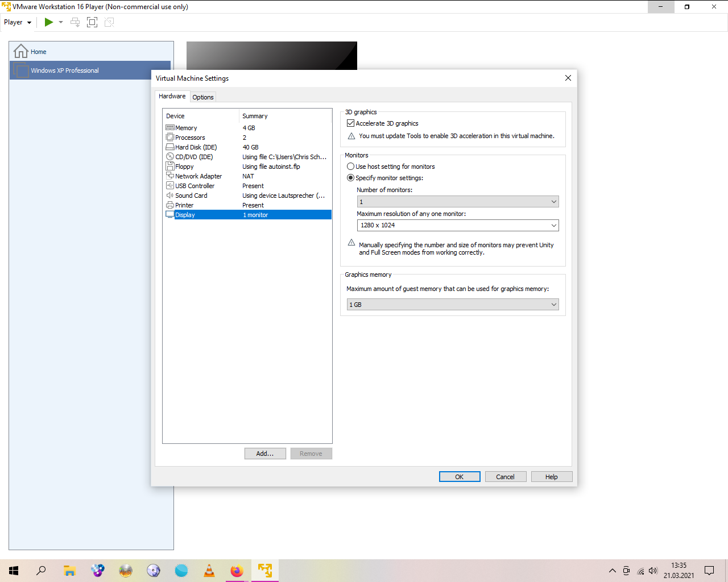Open File Explorer from the taskbar
This screenshot has height=582, width=728.
[69, 571]
